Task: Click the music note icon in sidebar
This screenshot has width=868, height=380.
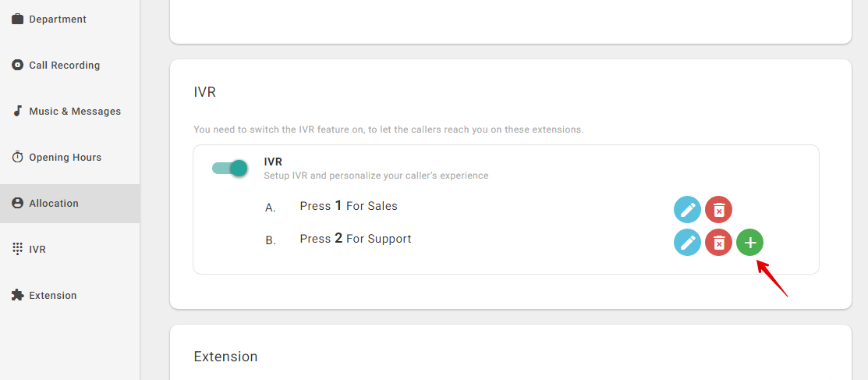Action: point(18,111)
